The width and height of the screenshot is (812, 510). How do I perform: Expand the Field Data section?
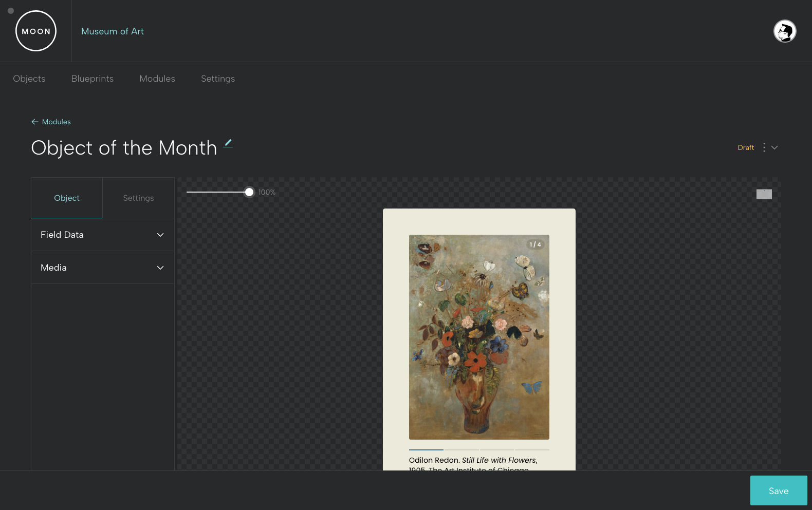pyautogui.click(x=103, y=235)
